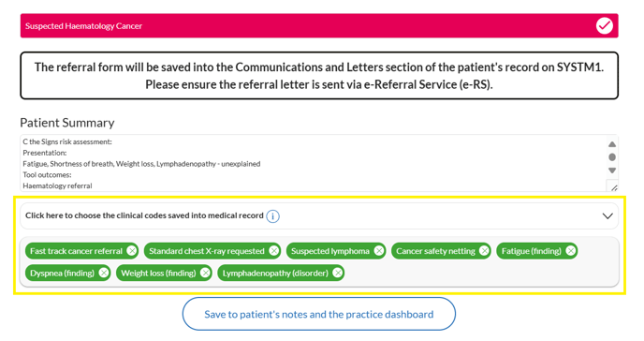This screenshot has height=341, width=644.
Task: Remove the Dyspnea (finding) code tag
Action: pyautogui.click(x=104, y=273)
